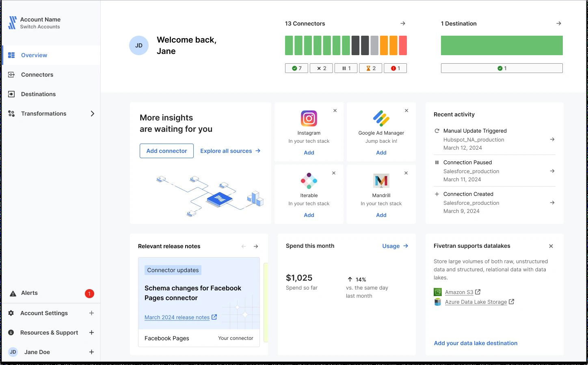Open the Alerts bell icon

[x=13, y=293]
